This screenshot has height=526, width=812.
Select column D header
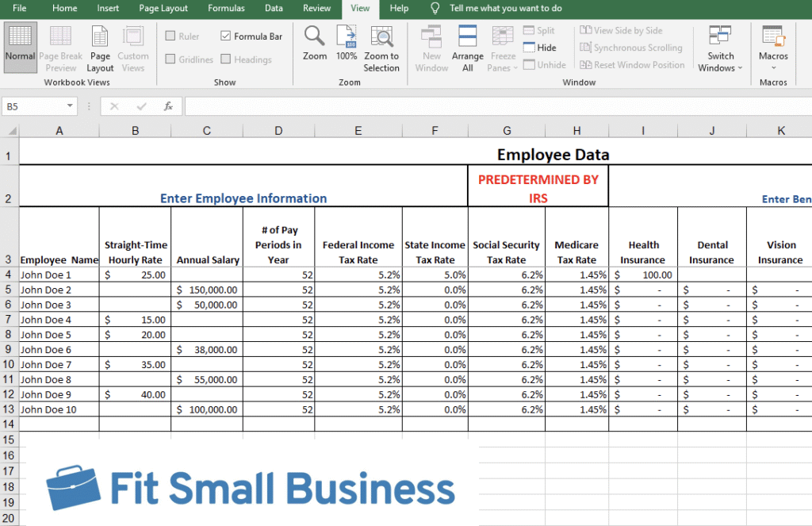tap(278, 131)
